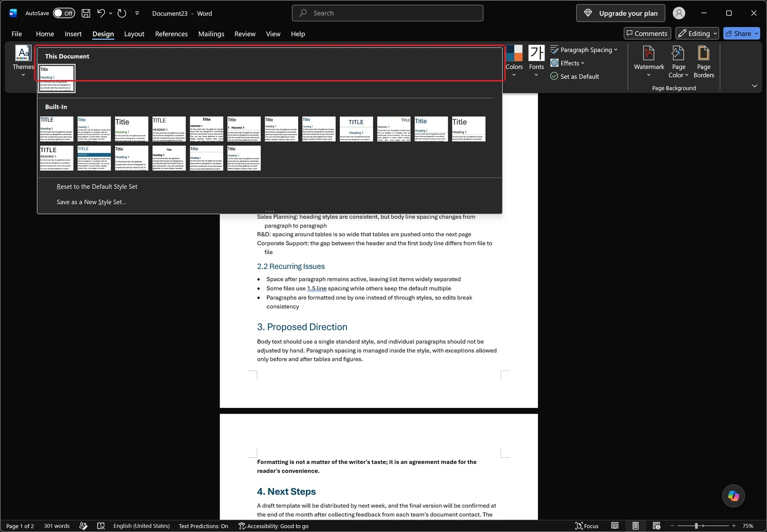Expand Watermark dropdown arrow
This screenshot has height=532, width=767.
pos(649,75)
